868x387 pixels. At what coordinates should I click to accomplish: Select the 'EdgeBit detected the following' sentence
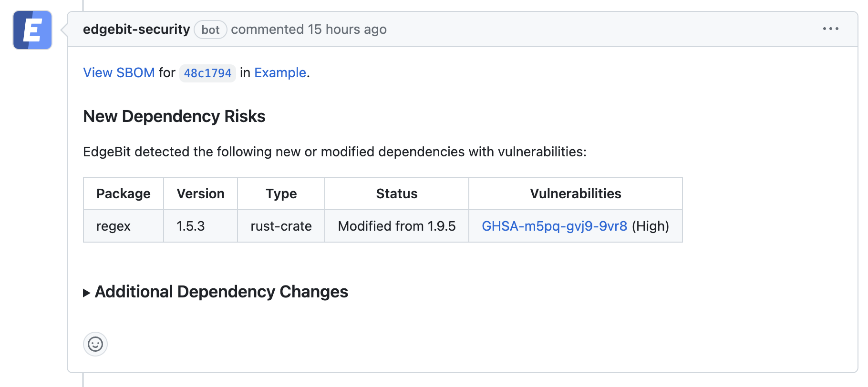point(335,152)
